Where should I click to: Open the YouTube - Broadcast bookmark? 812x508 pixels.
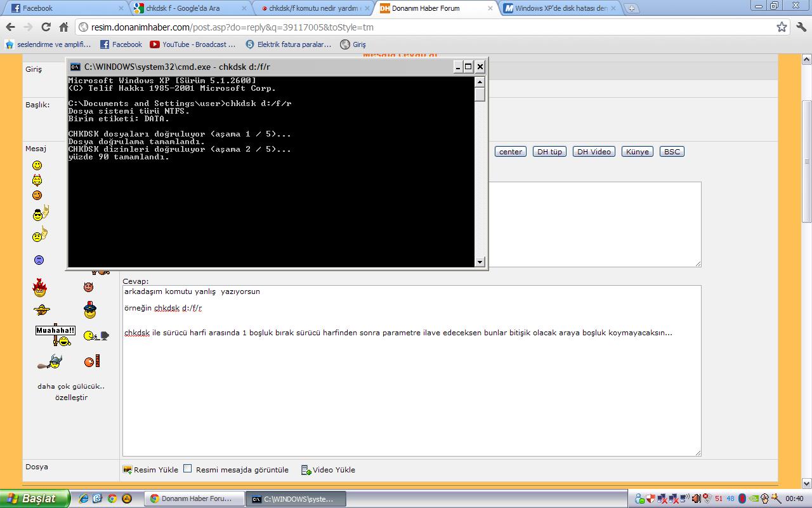pos(192,44)
